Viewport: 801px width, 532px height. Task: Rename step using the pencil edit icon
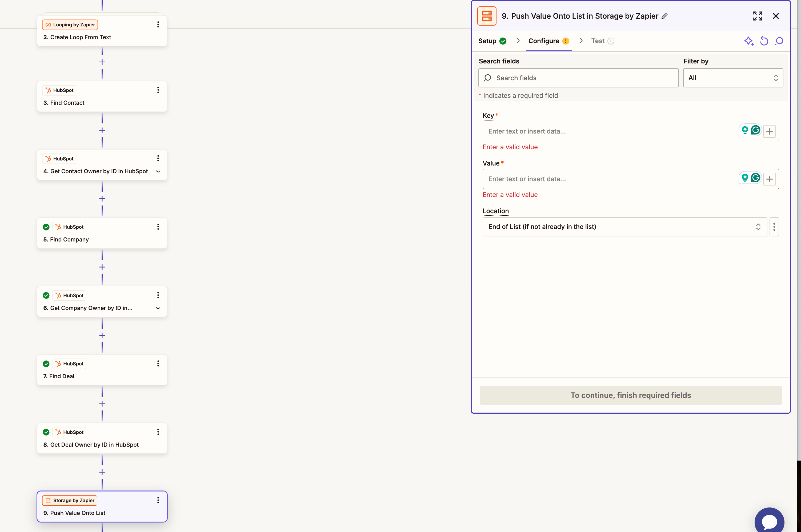click(664, 16)
